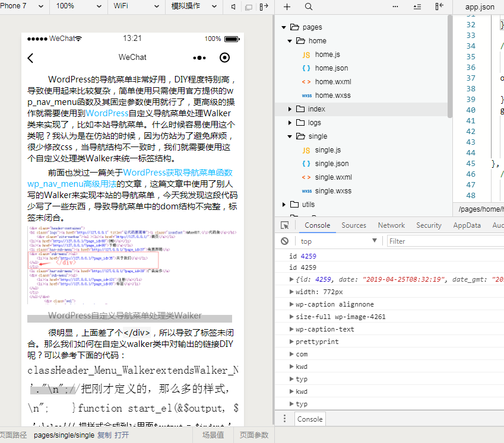Image resolution: width=504 pixels, height=443 pixels.
Task: Open single.wxml in the file tree
Action: tap(333, 177)
